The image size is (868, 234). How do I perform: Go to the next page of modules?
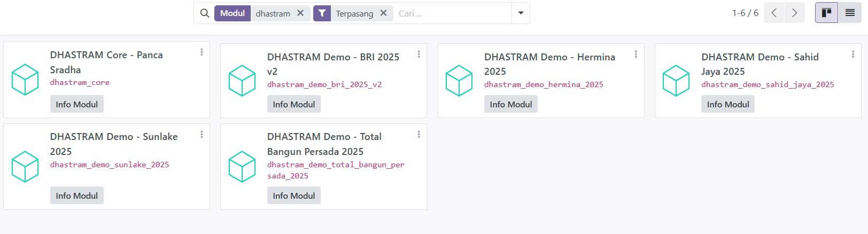click(x=794, y=13)
